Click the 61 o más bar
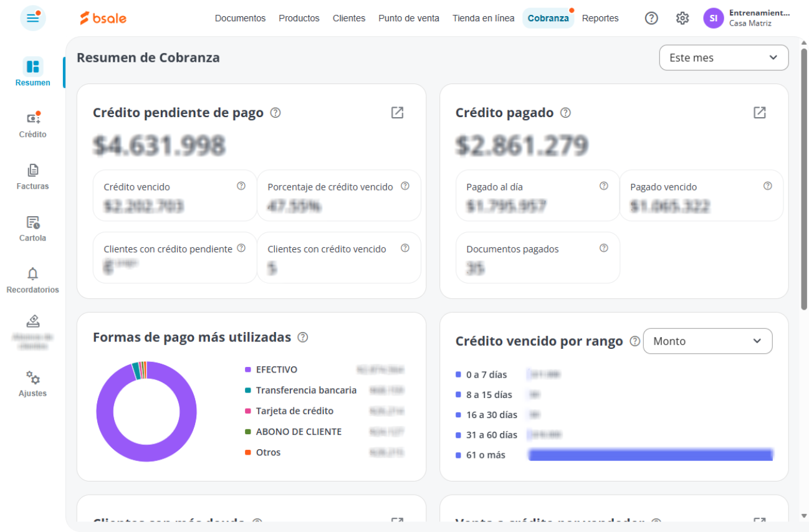The image size is (809, 532). (651, 455)
